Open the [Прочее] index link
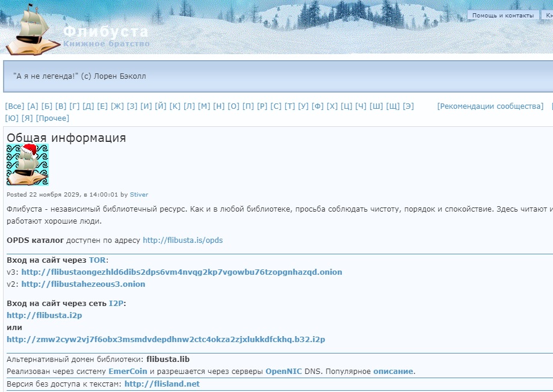The height and width of the screenshot is (392, 553). tap(52, 118)
